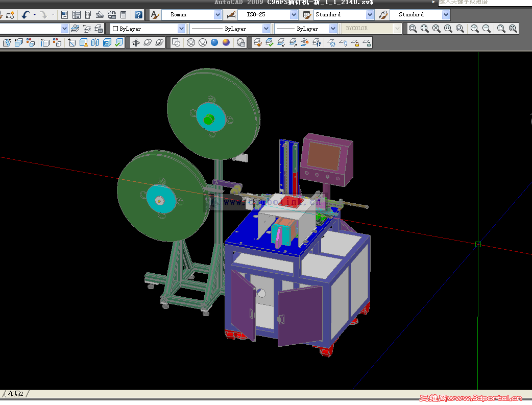Click the Layer Previous icon
Image resolution: width=532 pixels, height=405 pixels.
tap(87, 29)
